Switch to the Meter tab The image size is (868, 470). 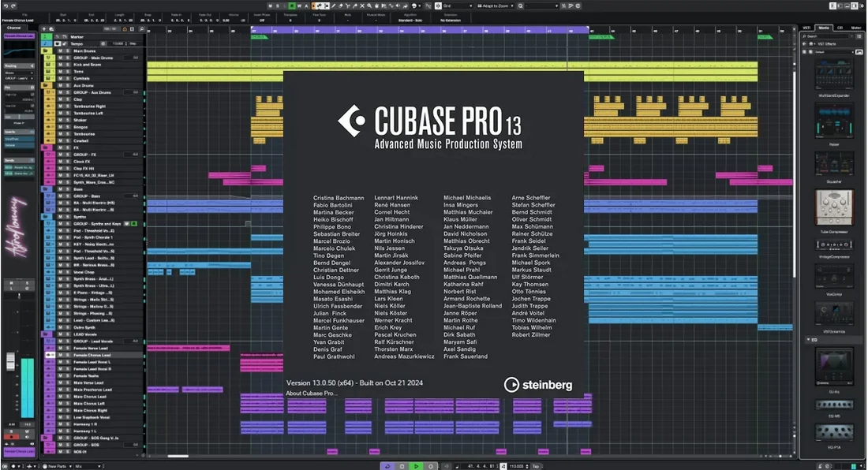[856, 28]
